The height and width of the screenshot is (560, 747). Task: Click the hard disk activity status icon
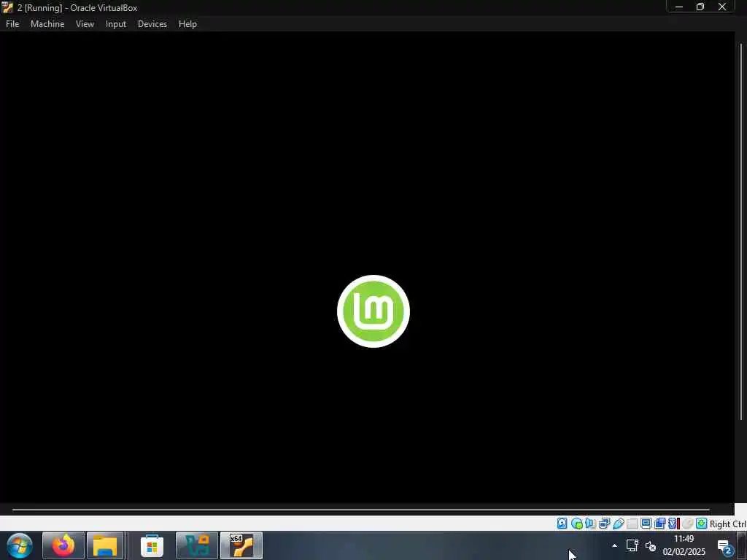[562, 524]
